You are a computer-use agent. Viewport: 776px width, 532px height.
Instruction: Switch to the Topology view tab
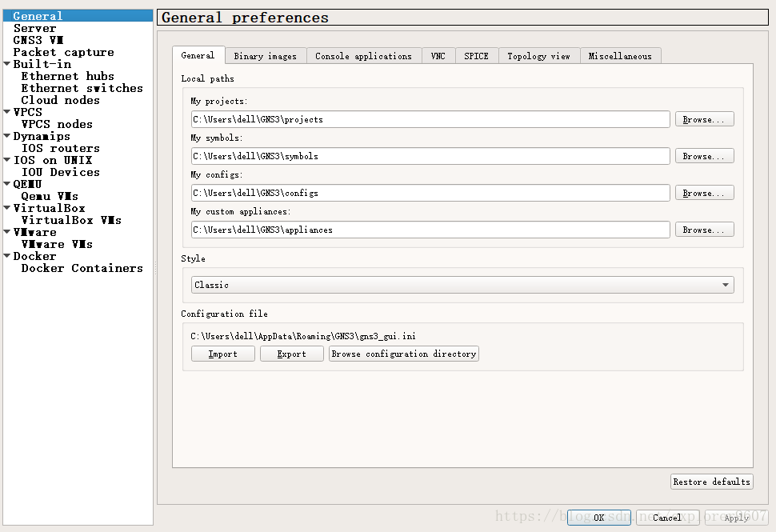point(539,57)
